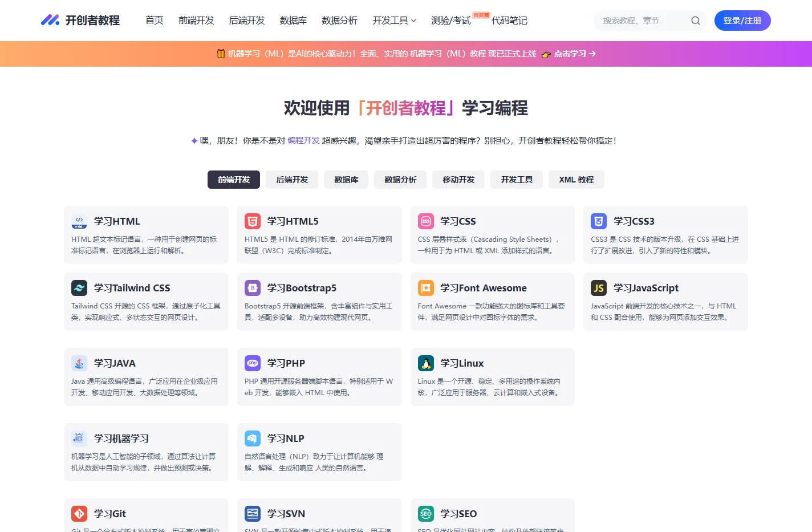Click the HTML5 description mentioning 万维网联盟
Screen dimensions: 812x532
click(x=318, y=245)
